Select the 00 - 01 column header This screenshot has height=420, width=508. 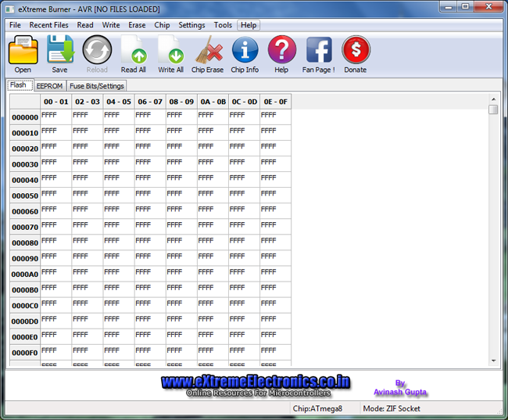click(x=55, y=102)
